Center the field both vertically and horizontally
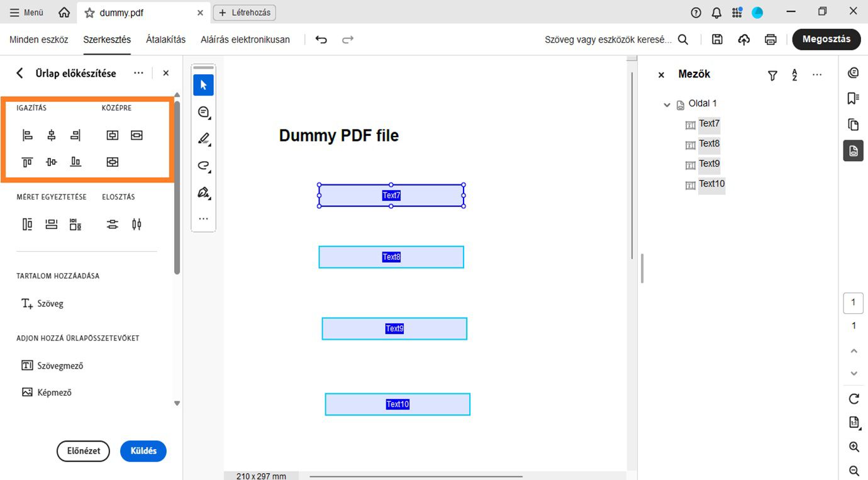The image size is (868, 480). click(113, 162)
